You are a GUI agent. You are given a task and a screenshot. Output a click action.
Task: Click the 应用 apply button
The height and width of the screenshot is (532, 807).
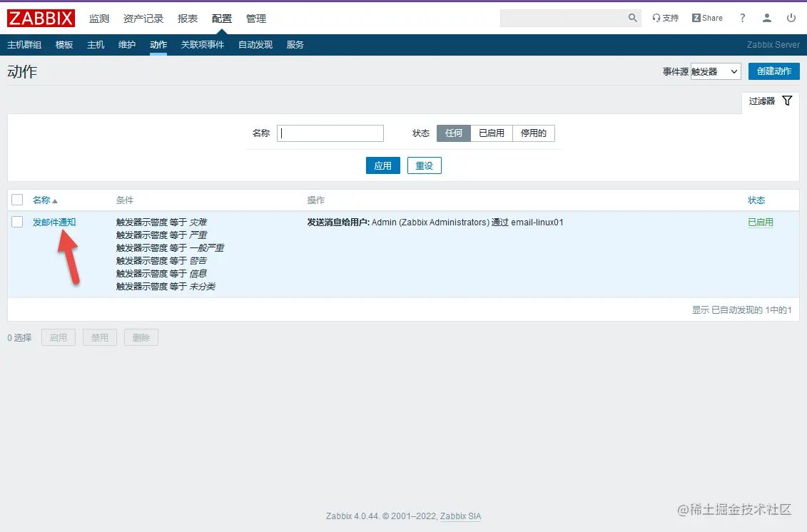click(x=383, y=165)
